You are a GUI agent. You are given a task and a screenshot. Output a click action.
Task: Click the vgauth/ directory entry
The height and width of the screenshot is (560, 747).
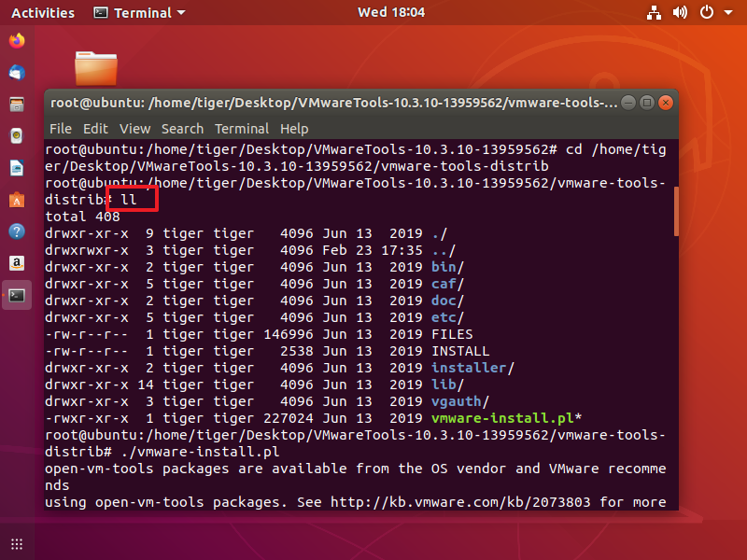[460, 402]
